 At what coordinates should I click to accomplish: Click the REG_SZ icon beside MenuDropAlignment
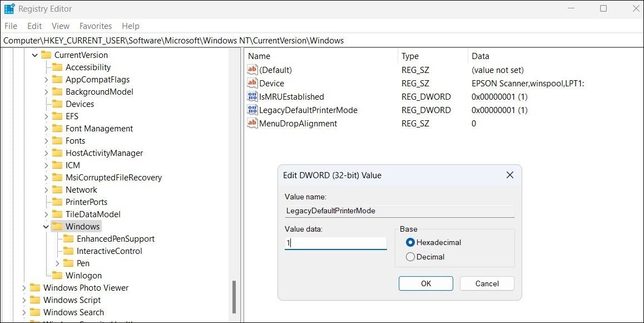point(251,123)
